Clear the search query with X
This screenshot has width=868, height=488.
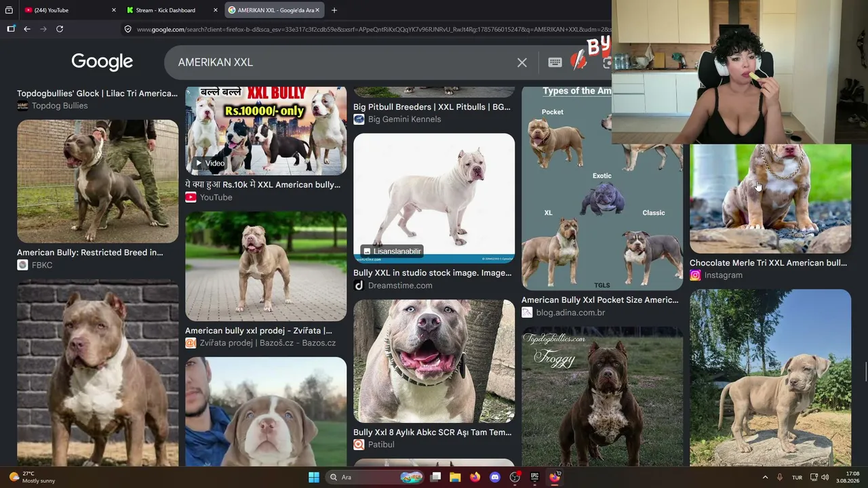coord(522,62)
